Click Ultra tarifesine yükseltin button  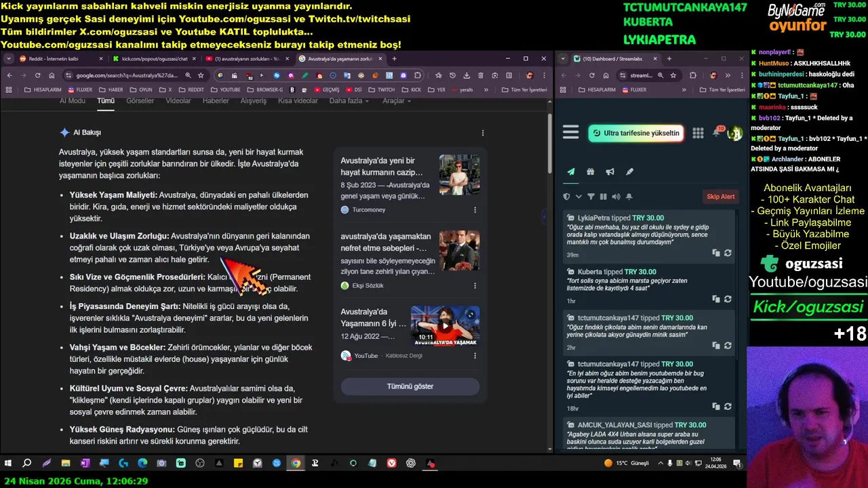coord(635,133)
